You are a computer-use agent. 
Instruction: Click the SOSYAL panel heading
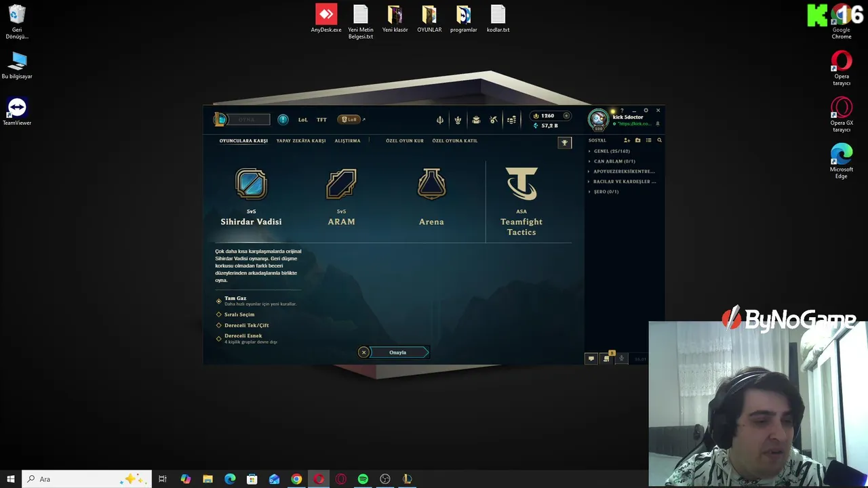tap(597, 140)
